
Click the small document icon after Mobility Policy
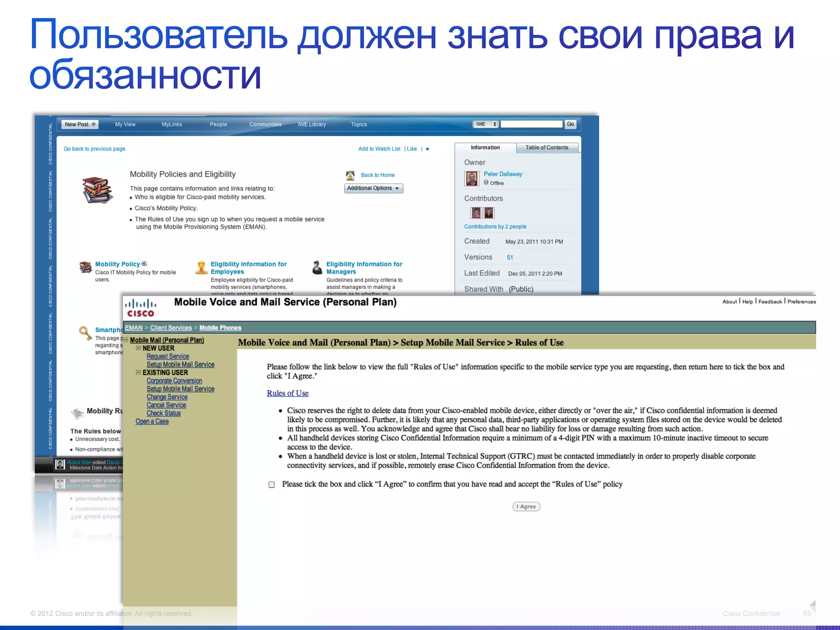coord(144,263)
